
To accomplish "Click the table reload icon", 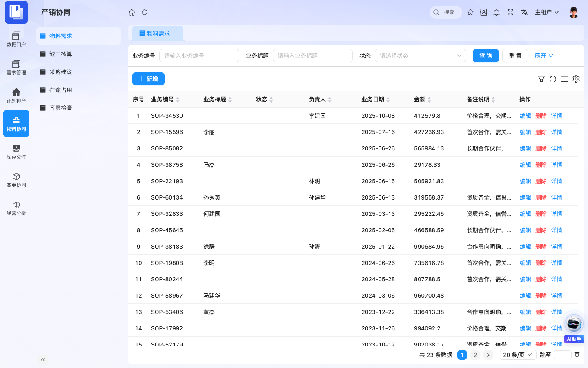I will [x=553, y=79].
